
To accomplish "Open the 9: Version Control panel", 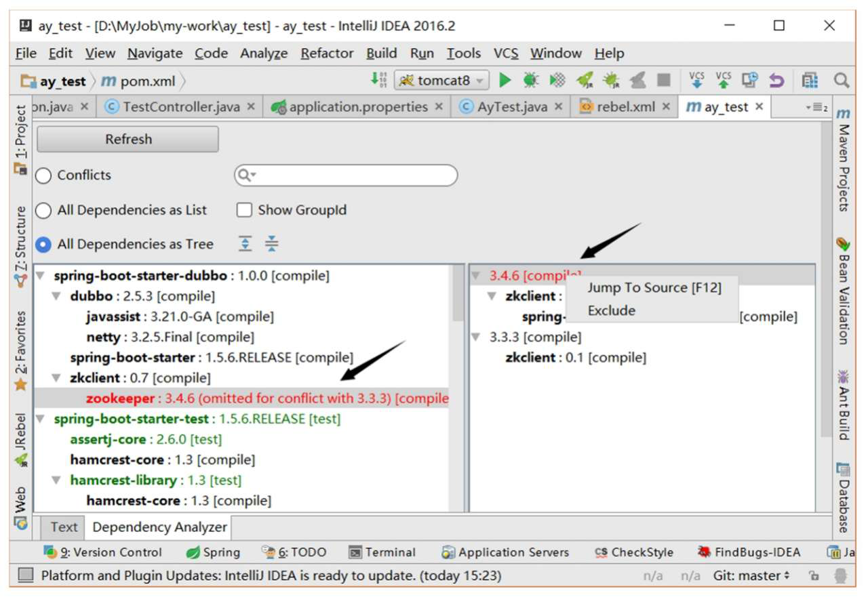I will (x=103, y=552).
